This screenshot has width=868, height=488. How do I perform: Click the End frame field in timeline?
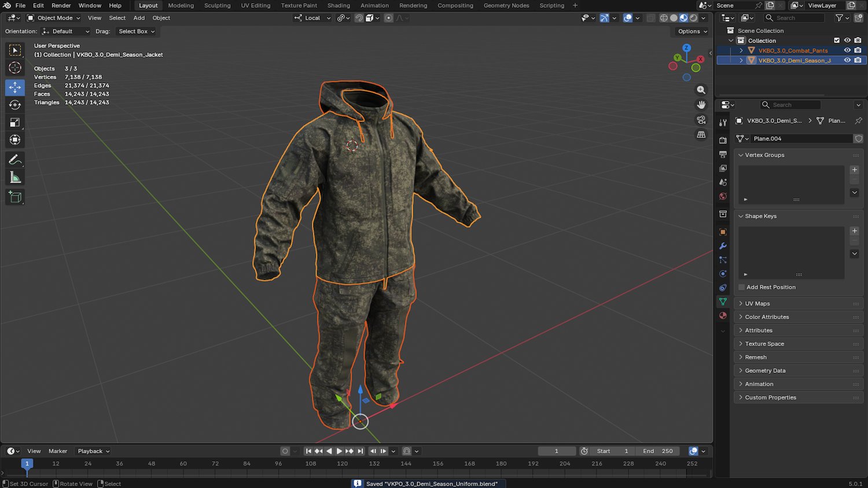point(658,451)
